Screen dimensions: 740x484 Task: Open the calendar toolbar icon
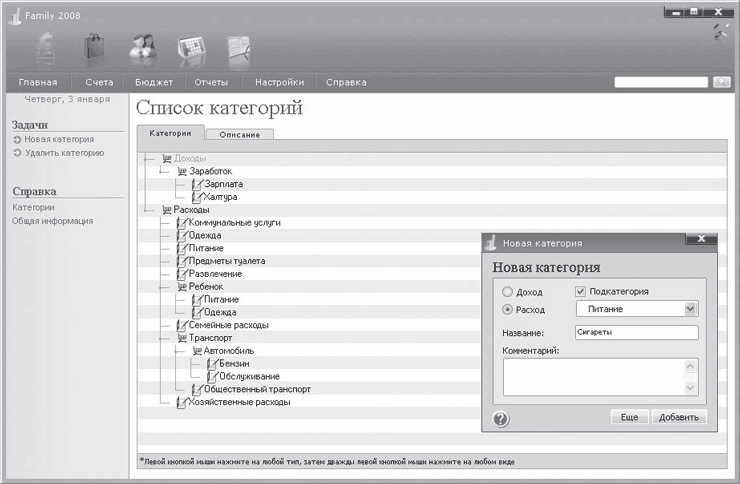191,47
